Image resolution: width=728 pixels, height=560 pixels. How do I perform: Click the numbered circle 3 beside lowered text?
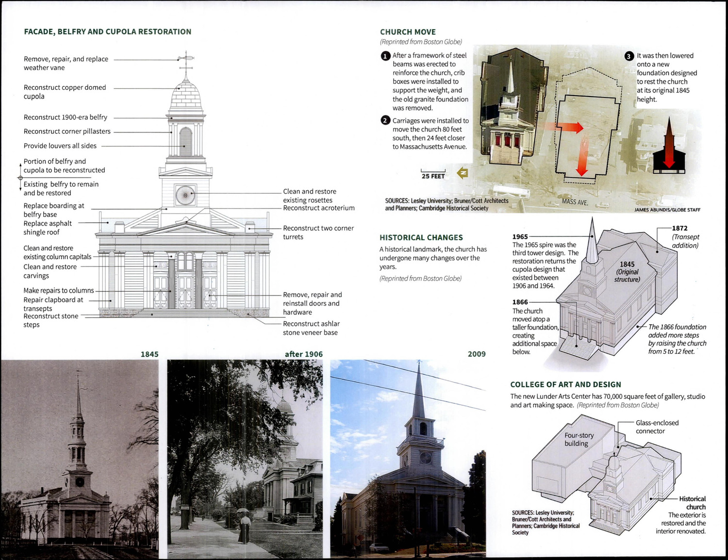(629, 56)
